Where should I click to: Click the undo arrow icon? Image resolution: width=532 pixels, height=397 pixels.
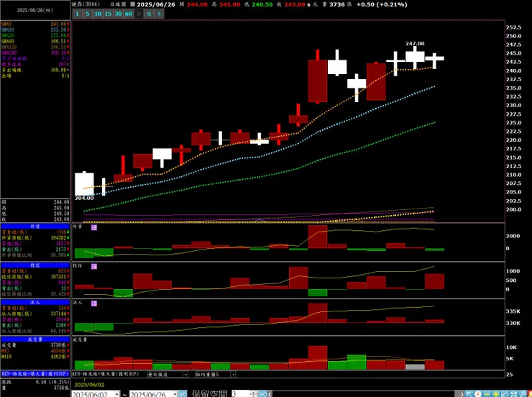pos(505,393)
